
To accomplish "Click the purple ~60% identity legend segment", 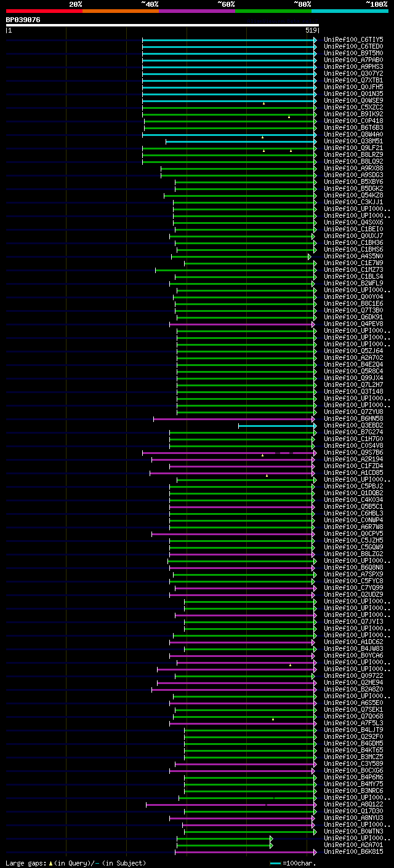I will tap(197, 11).
